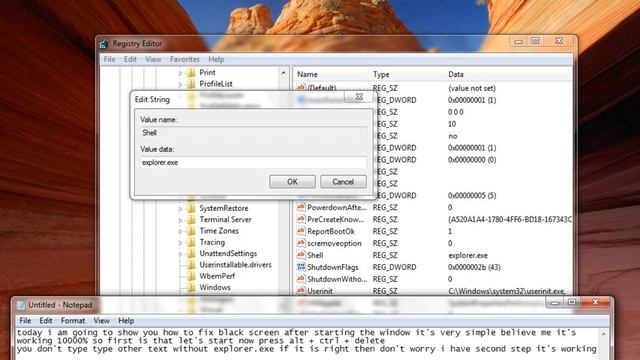The image size is (640, 360).
Task: Select the Print folder icon
Action: point(191,73)
